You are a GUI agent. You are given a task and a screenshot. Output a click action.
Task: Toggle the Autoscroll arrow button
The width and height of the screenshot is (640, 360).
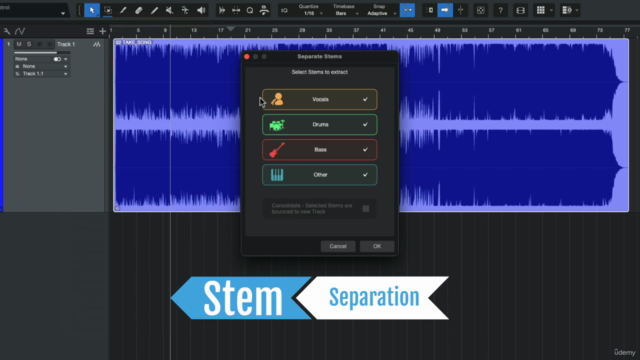(445, 10)
